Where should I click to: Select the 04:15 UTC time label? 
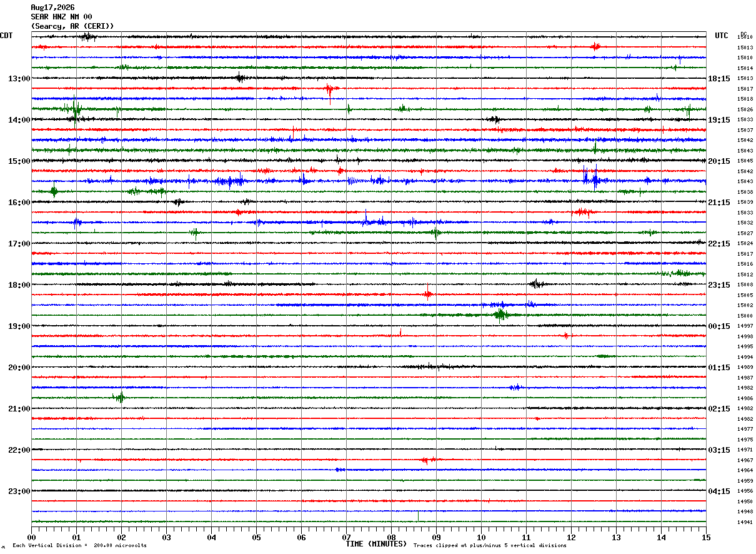click(719, 491)
